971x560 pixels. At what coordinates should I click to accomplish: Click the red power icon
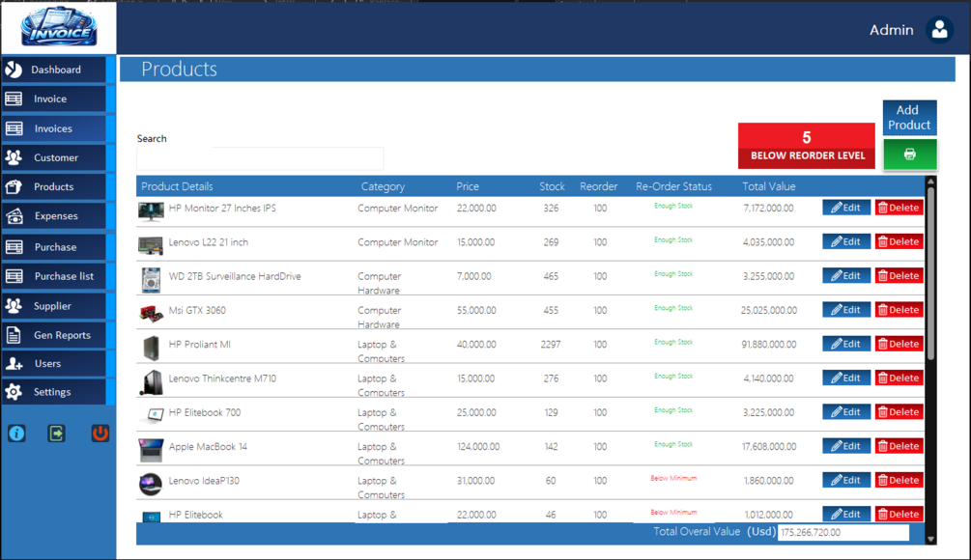100,434
